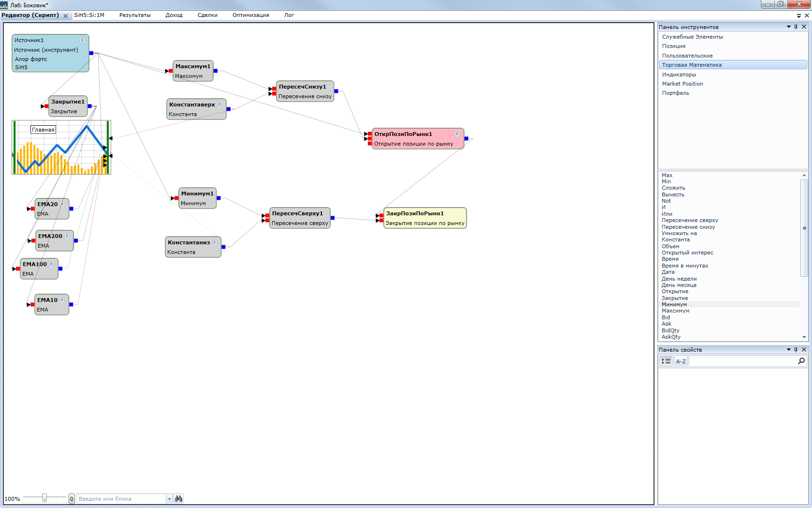Expand the Константаверх block
This screenshot has height=508, width=812.
click(x=219, y=105)
